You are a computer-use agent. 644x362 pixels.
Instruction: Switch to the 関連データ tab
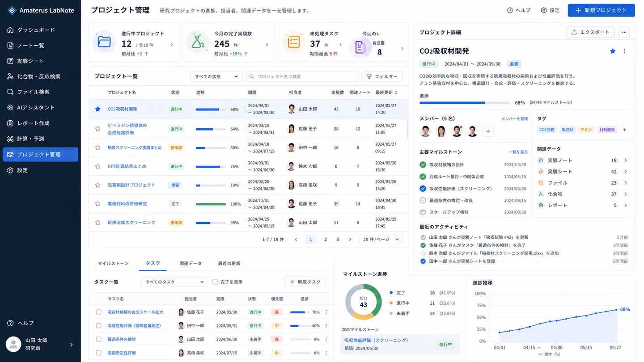pos(191,263)
